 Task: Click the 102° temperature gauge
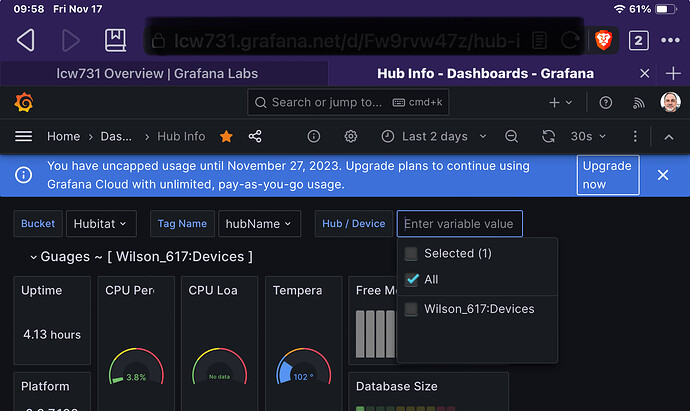(x=304, y=367)
